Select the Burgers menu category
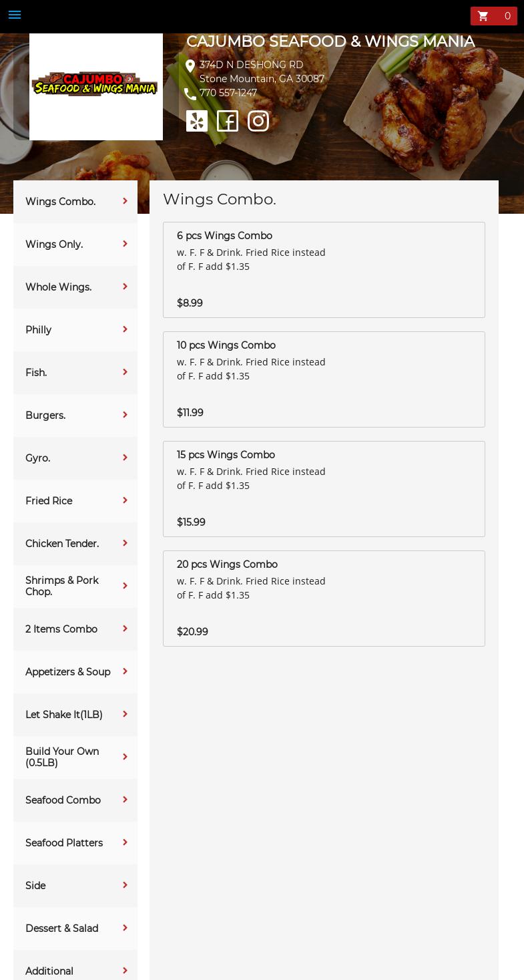Screen dimensions: 524x980 pos(45,416)
